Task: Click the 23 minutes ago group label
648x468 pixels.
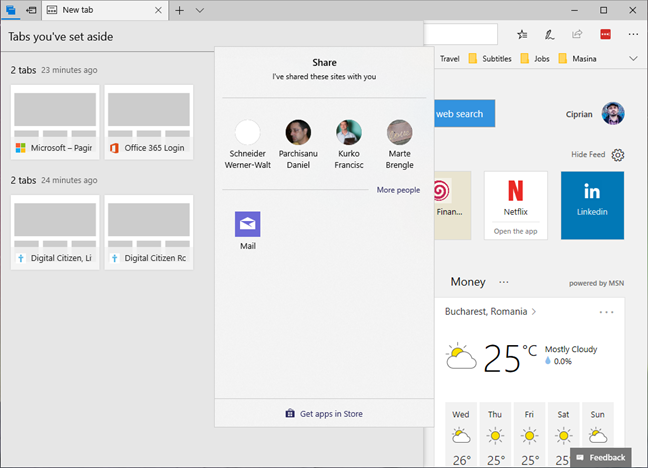Action: 69,70
